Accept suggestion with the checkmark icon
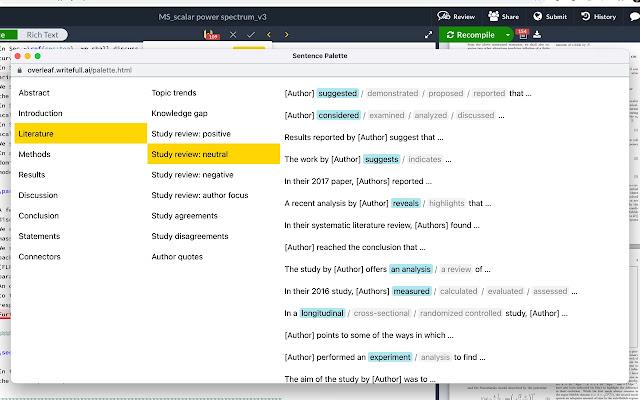Viewport: 640px width, 400px height. [251, 35]
